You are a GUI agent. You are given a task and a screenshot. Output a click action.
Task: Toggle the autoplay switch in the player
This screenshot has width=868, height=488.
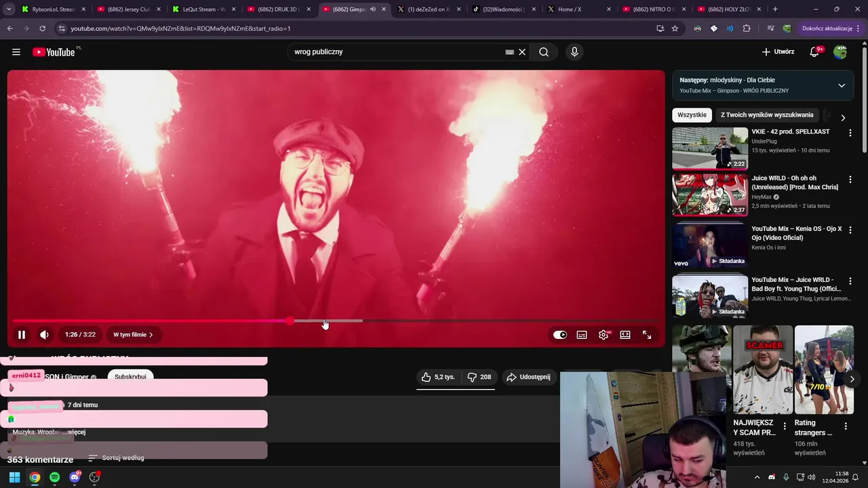[560, 335]
